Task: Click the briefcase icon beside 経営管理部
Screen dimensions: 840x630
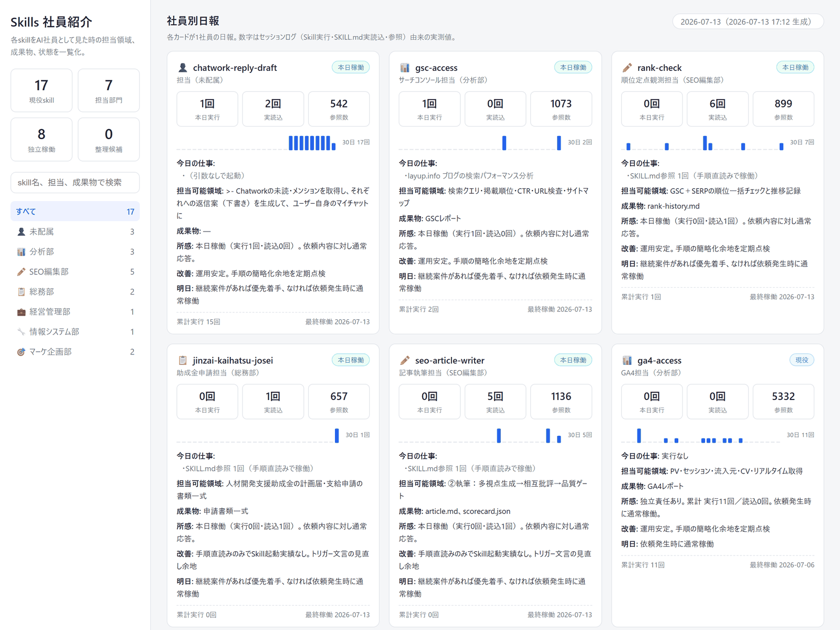Action: pos(21,312)
